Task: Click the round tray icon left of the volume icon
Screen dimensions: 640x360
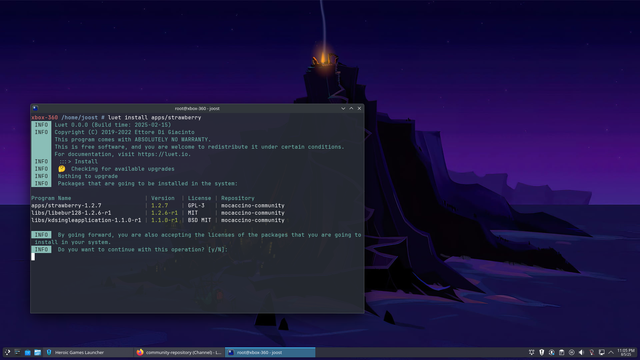Action: [571, 352]
